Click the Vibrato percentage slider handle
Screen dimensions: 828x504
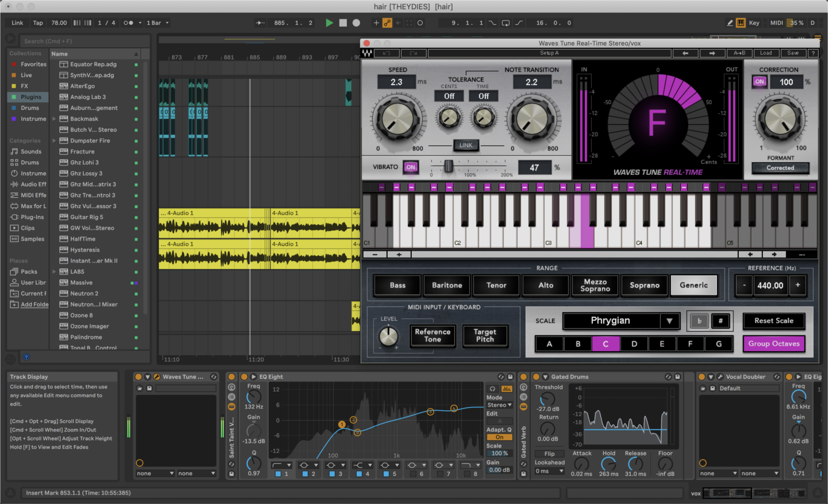tap(448, 166)
